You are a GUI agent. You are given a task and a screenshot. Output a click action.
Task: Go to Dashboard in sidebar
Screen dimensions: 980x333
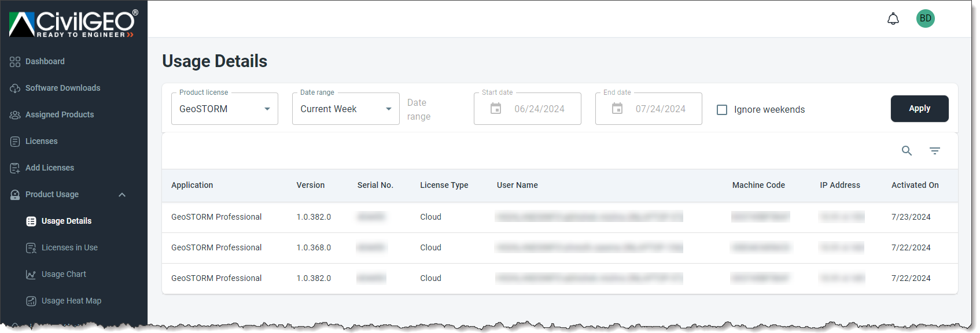point(45,61)
